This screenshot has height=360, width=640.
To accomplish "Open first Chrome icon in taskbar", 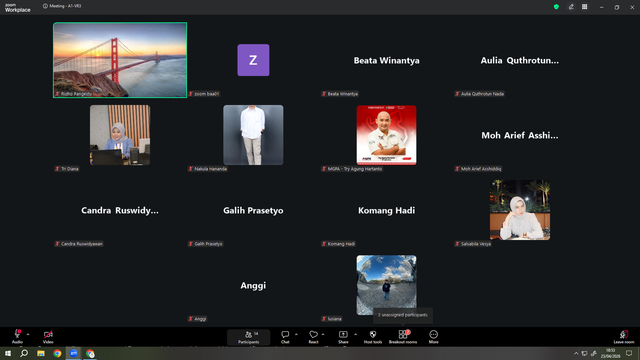I will coord(57,353).
